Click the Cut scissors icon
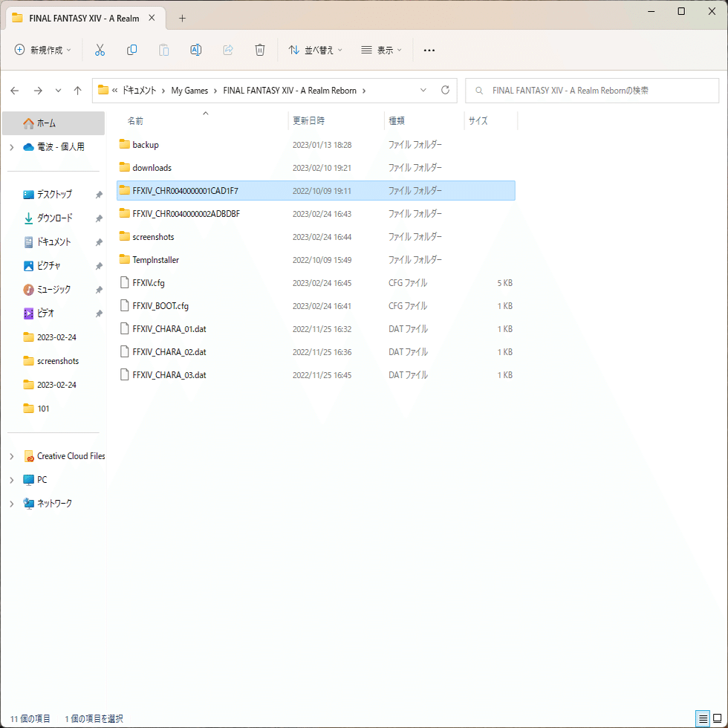Screen dimensions: 728x728 [x=100, y=50]
